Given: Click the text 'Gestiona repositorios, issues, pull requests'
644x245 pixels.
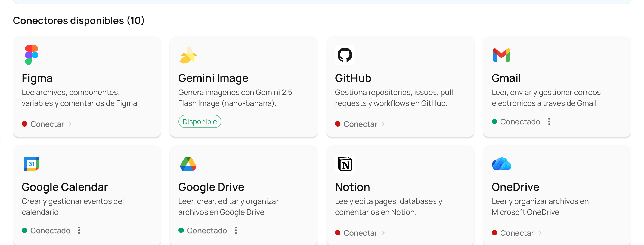Looking at the screenshot, I should (x=394, y=98).
